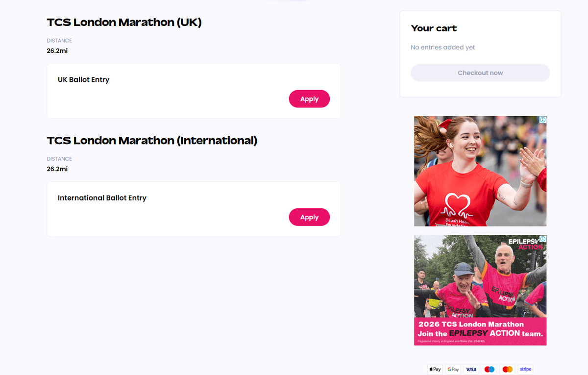
Task: Click the Your cart heading
Action: pyautogui.click(x=434, y=28)
